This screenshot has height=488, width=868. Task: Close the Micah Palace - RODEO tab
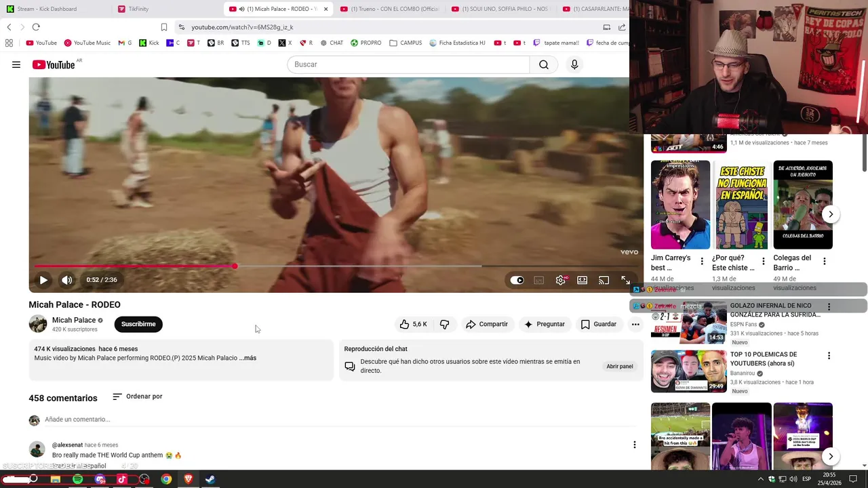coord(325,9)
